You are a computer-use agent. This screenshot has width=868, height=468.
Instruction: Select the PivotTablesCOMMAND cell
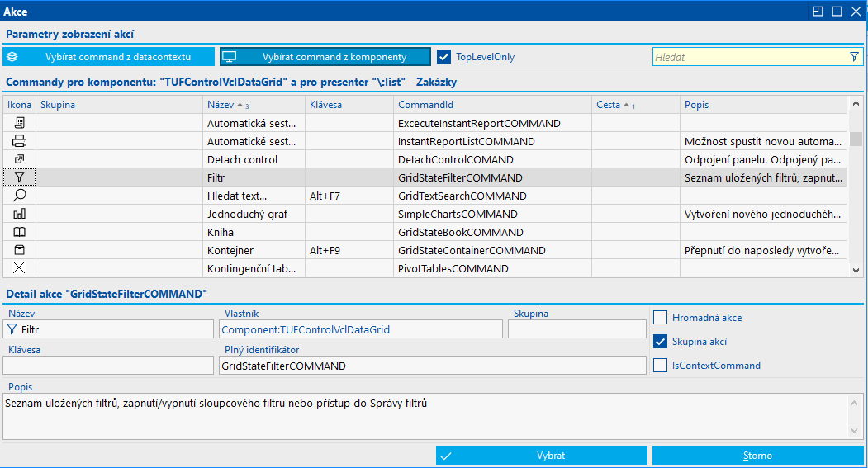[x=493, y=268]
